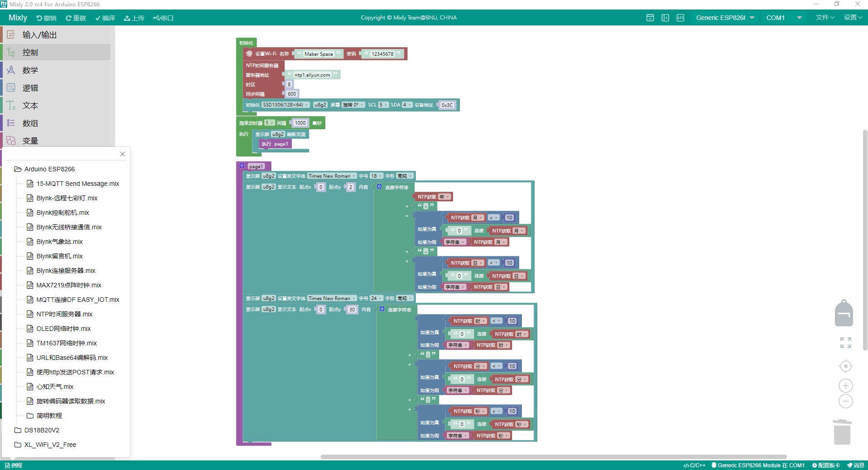Toggle the top bar collapse icon
Screen dimensions: 868x470
point(650,18)
